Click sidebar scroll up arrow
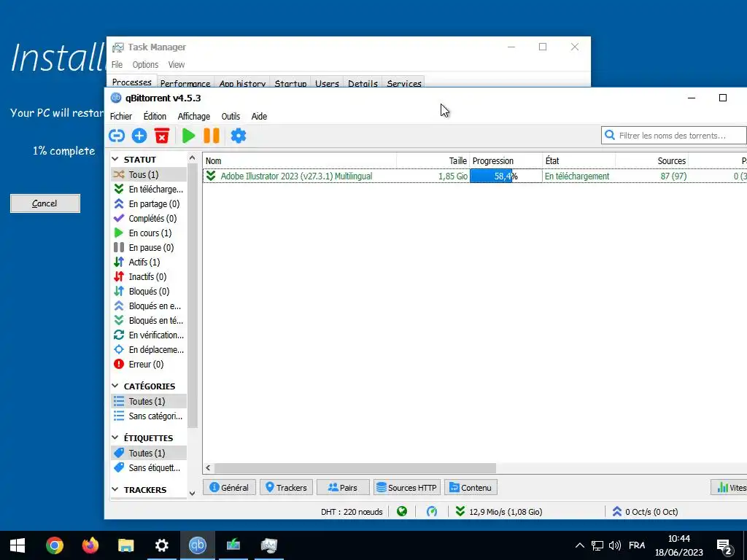This screenshot has width=747, height=560. pos(192,157)
